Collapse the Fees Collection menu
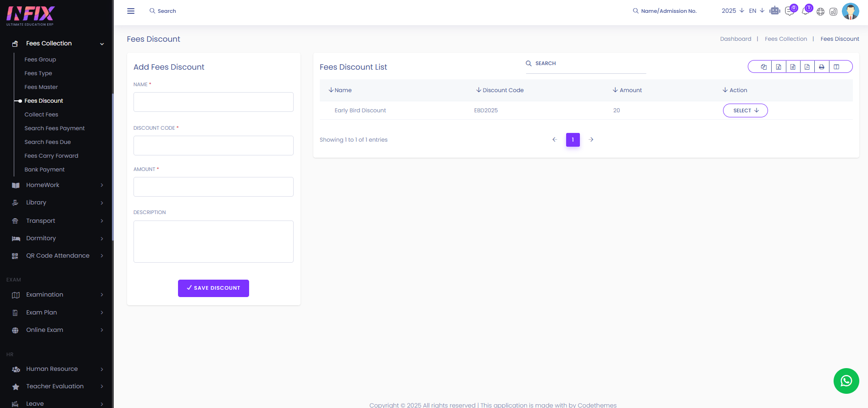This screenshot has width=868, height=408. coord(58,44)
